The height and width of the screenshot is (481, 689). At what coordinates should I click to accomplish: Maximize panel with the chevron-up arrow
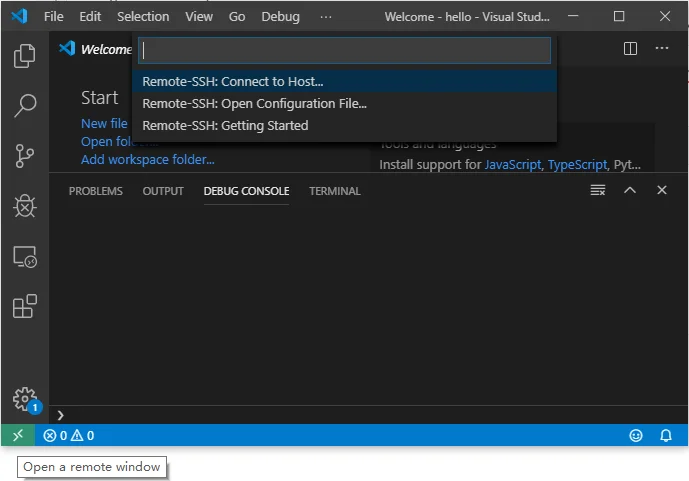(629, 190)
